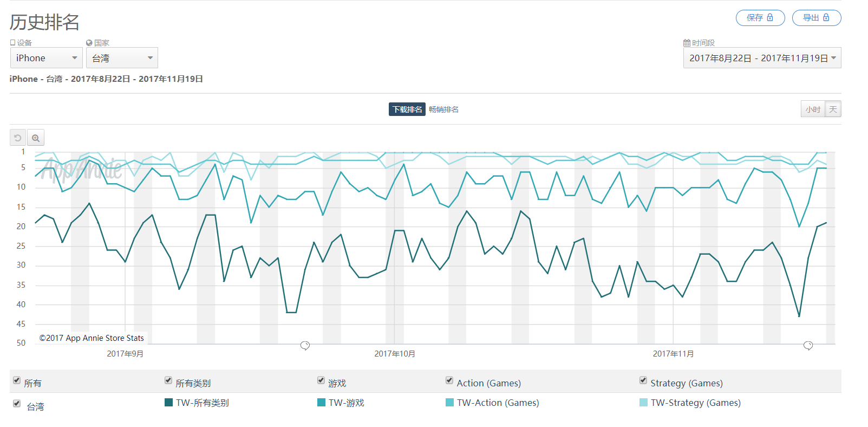Switch to 畅销排名 tab
868x427 pixels.
tap(443, 109)
